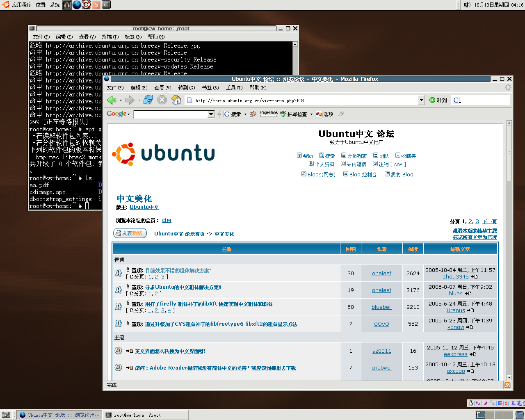
Task: Click the green 转到 Go button
Action: point(438,100)
